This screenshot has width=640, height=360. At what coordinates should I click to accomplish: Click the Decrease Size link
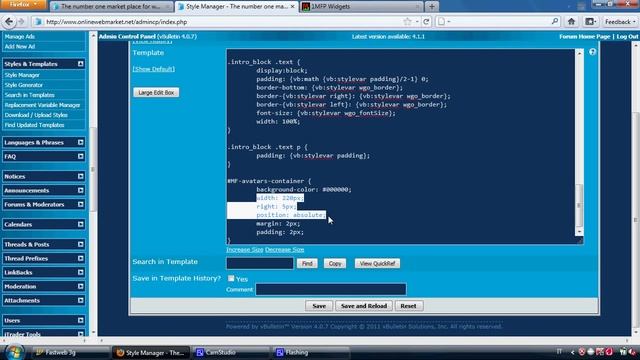tap(284, 249)
